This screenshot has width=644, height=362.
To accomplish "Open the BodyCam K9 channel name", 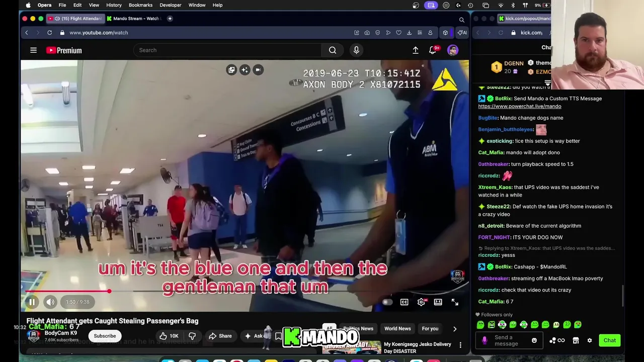I will [x=61, y=333].
